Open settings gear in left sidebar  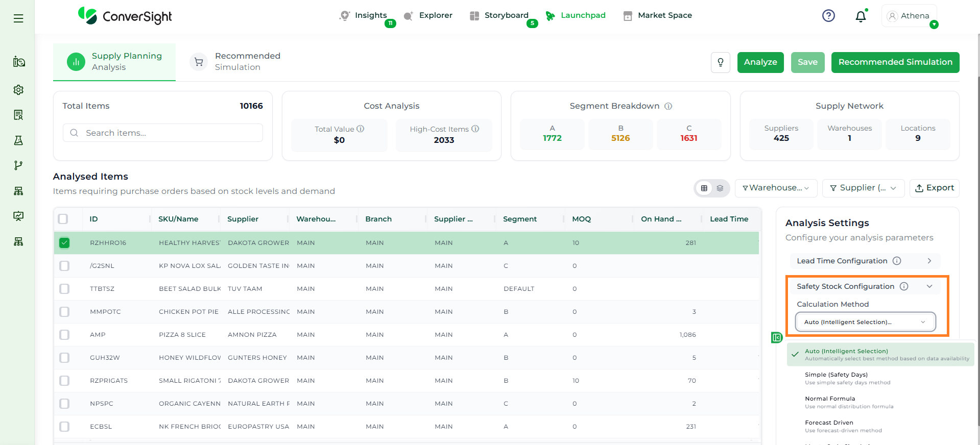(18, 90)
